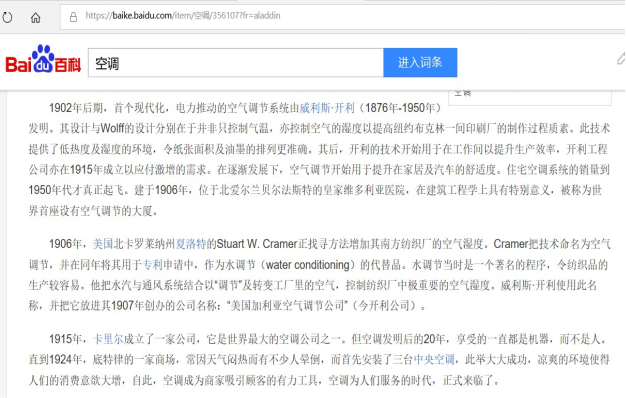
Task: Click the paragraph beginning 1902年后期
Action: [319, 159]
